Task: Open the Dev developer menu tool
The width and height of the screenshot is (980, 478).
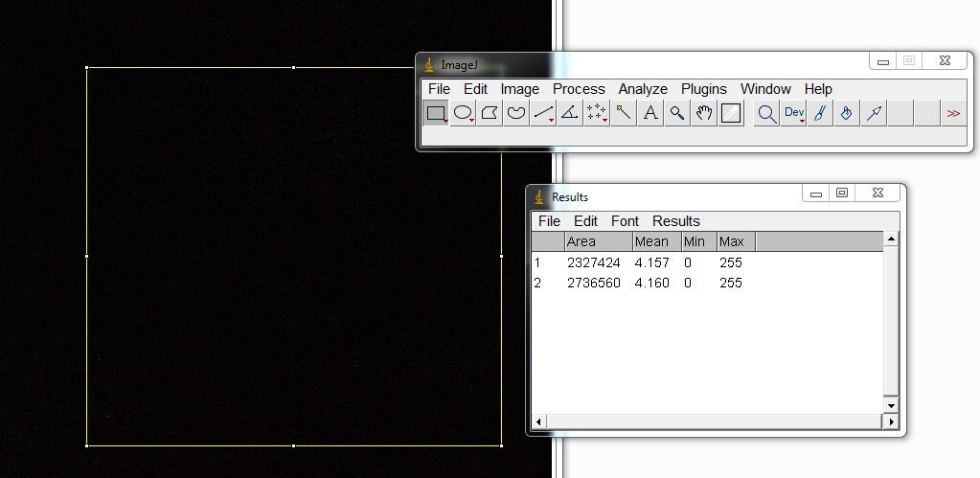Action: click(x=794, y=113)
